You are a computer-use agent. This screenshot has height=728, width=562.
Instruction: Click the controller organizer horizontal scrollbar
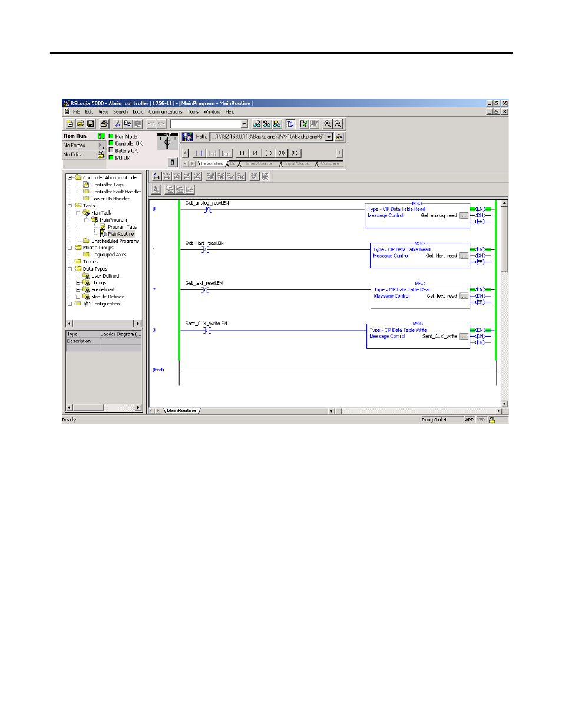(104, 324)
